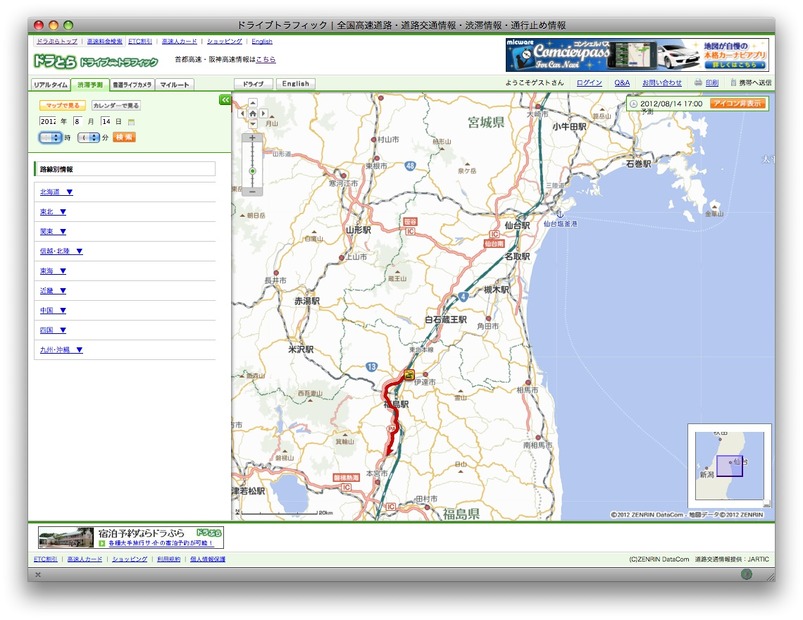Click the month input field
Image resolution: width=803 pixels, height=620 pixels.
click(x=77, y=121)
